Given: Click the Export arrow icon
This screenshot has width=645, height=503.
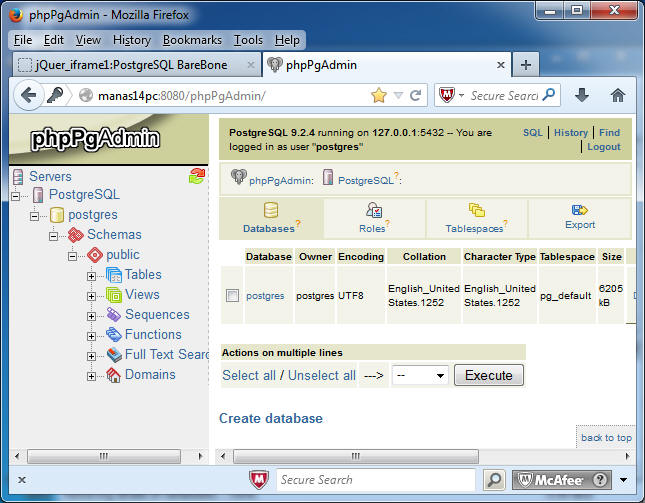Looking at the screenshot, I should point(580,210).
